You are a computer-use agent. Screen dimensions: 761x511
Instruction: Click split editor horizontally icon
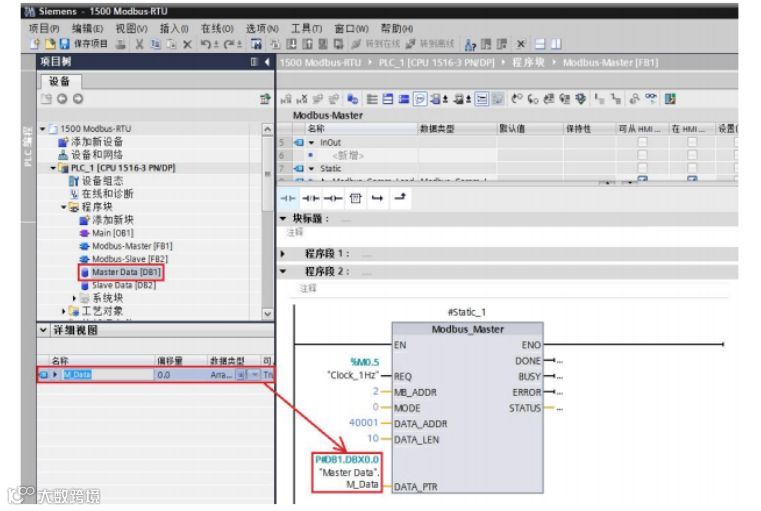[x=540, y=44]
